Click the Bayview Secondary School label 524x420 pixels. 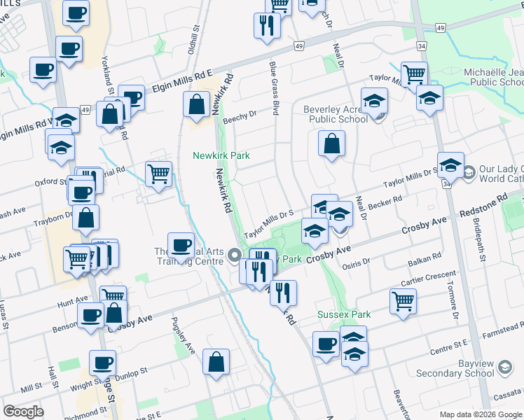point(455,368)
